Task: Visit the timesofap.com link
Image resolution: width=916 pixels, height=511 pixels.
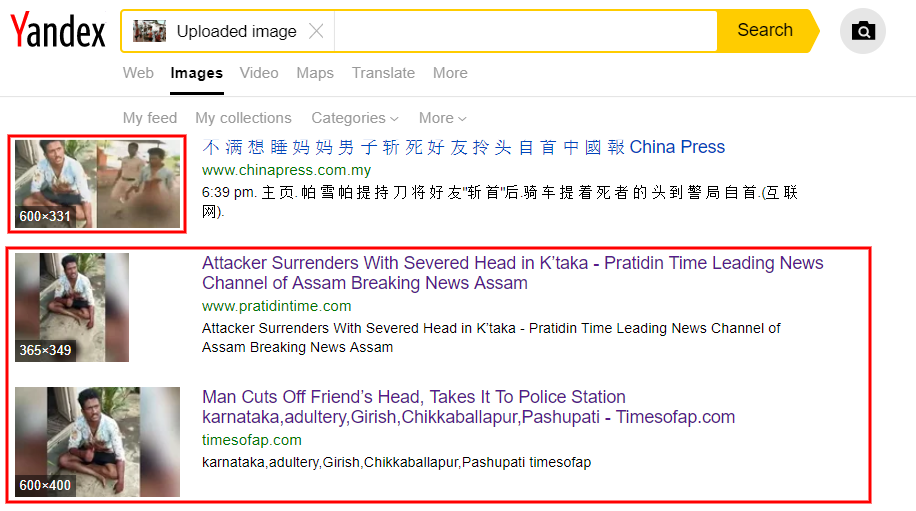Action: pyautogui.click(x=252, y=440)
